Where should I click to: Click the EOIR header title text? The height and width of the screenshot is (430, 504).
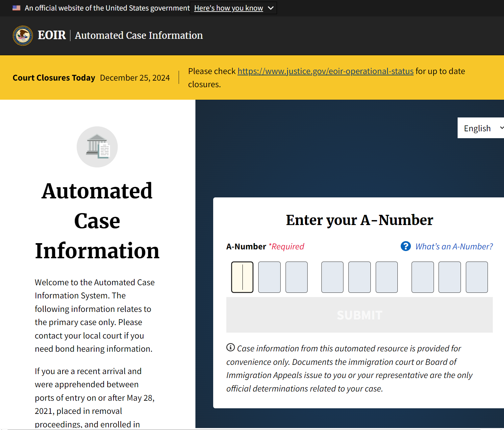[x=52, y=35]
